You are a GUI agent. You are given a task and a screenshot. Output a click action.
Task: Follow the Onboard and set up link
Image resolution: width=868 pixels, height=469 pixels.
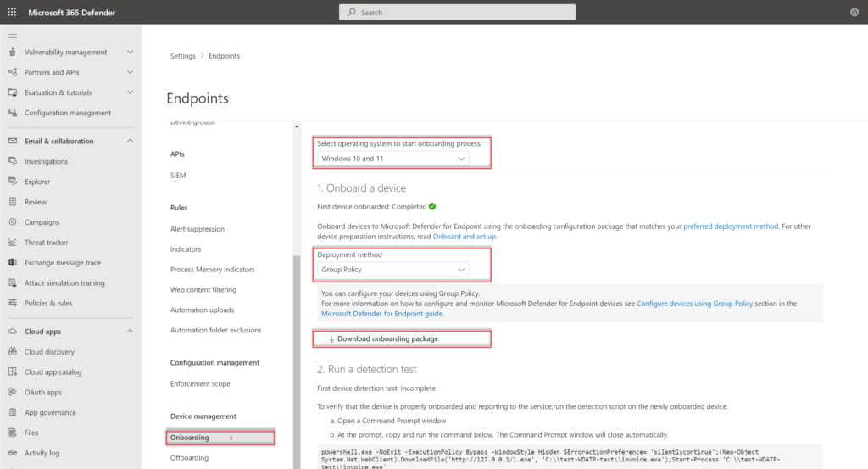pyautogui.click(x=464, y=237)
